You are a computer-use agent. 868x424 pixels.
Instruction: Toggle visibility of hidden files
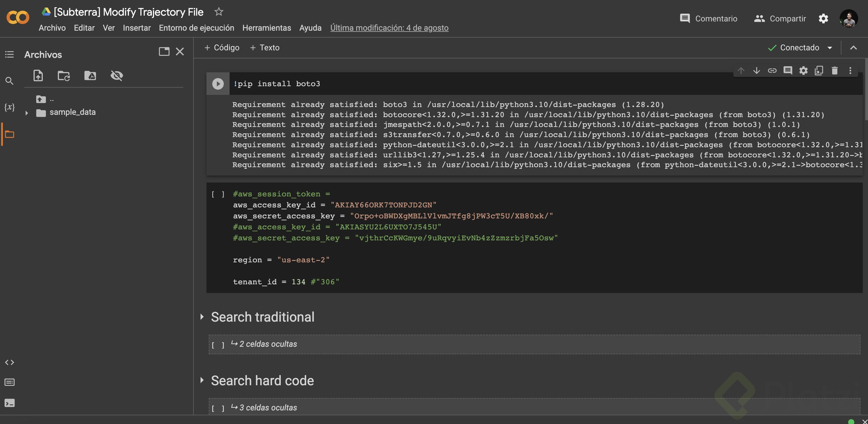pyautogui.click(x=117, y=76)
